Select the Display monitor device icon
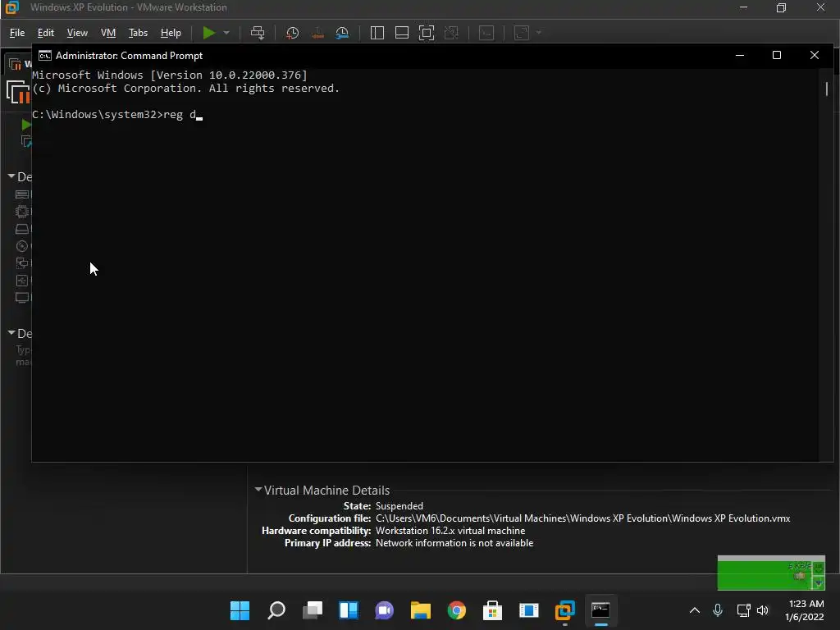This screenshot has height=630, width=840. tap(22, 298)
